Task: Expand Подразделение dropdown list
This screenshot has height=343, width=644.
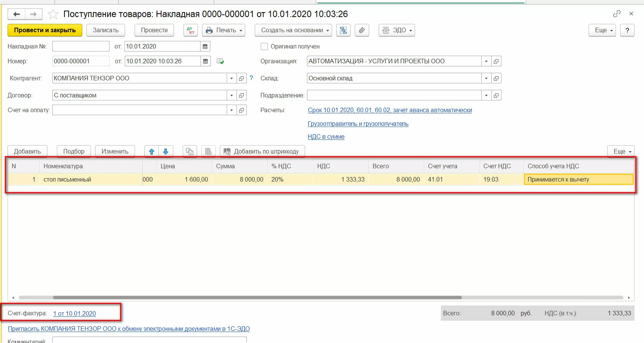Action: (486, 95)
